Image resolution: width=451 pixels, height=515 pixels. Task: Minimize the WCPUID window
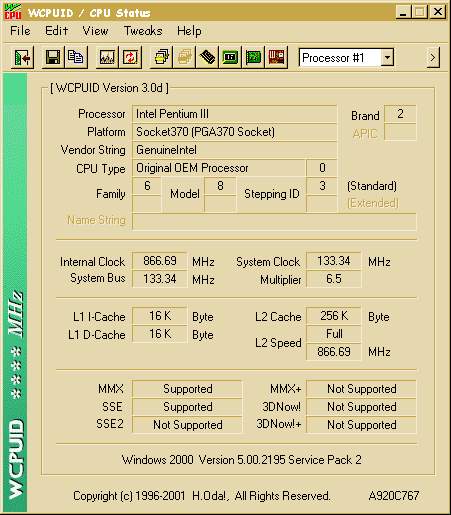click(x=403, y=12)
